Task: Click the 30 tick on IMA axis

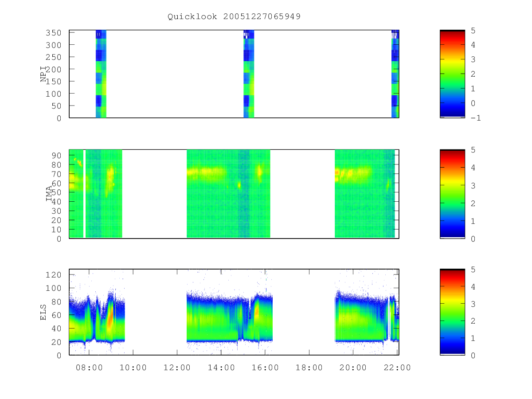Action: [57, 211]
